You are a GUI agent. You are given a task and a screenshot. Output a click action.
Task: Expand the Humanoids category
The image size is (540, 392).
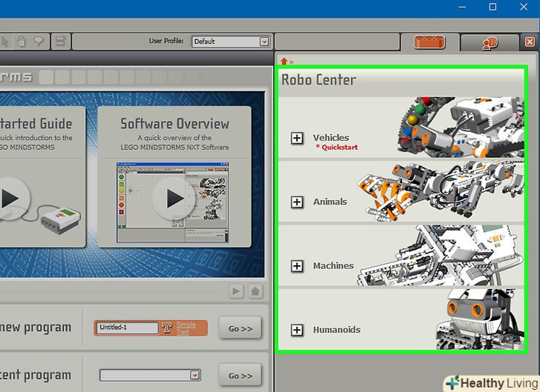[x=297, y=330]
